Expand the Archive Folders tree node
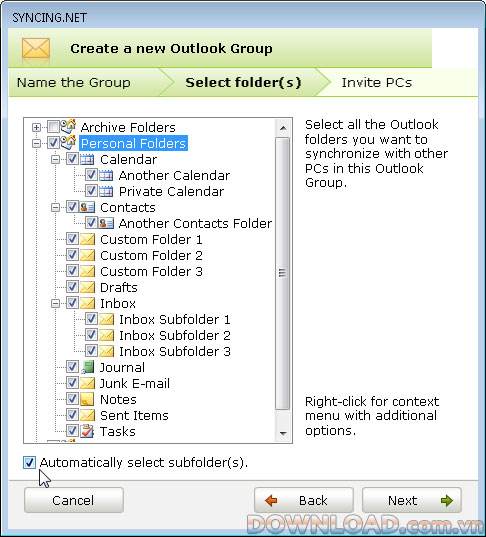Screen dimensions: 486x537 tap(36, 127)
